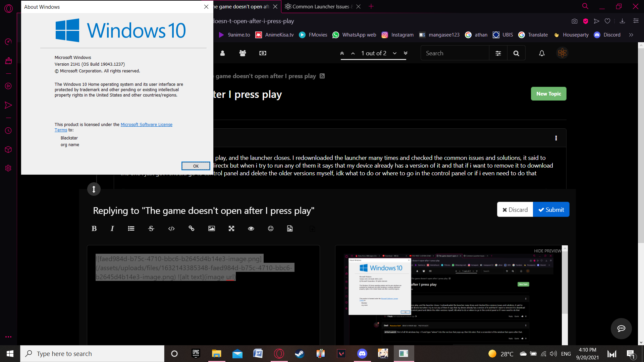Switch to game doesn't open tab
Viewport: 644px width, 362px height.
point(239,6)
